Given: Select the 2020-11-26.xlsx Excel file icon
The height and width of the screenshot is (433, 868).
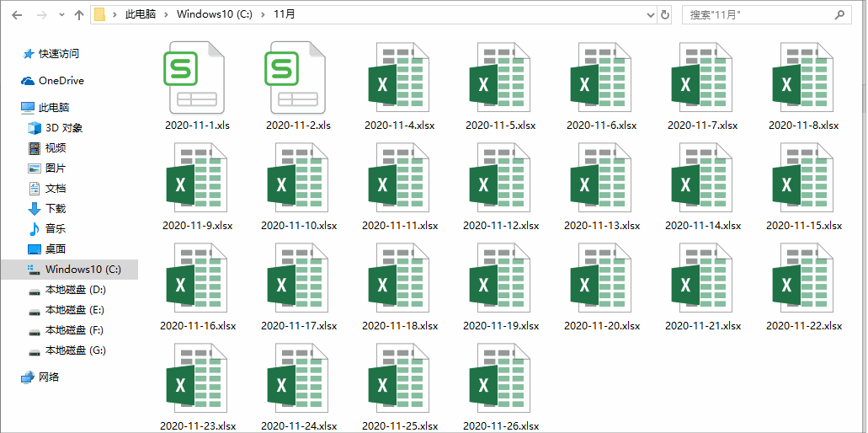Looking at the screenshot, I should [500, 379].
